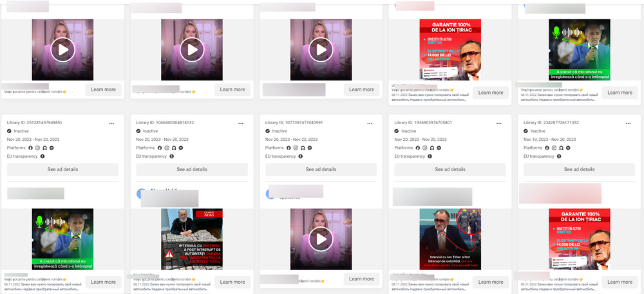Click EU transparency info icon on ad 1077397477040991
The image size is (644, 294).
(x=301, y=156)
